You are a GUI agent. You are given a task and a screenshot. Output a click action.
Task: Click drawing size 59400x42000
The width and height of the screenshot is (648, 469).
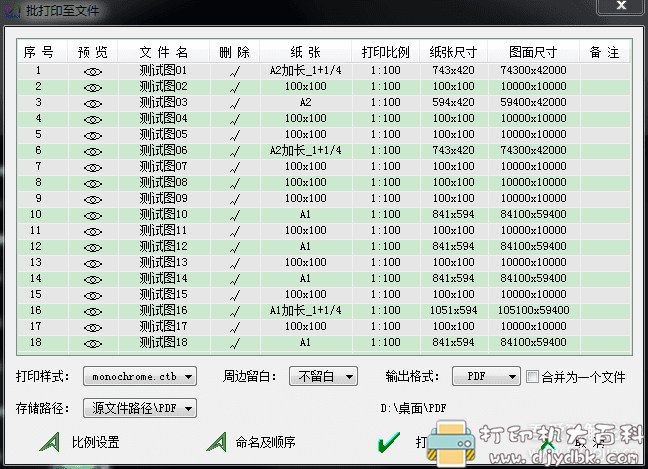[533, 102]
